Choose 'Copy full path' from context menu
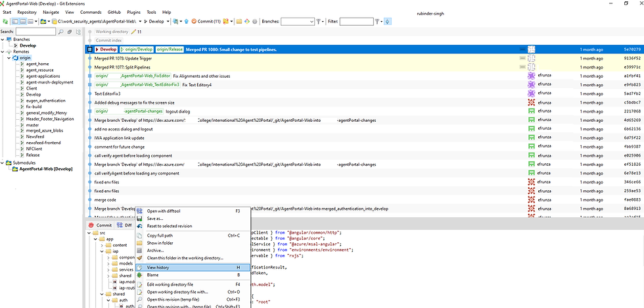The width and height of the screenshot is (644, 308). (x=193, y=236)
